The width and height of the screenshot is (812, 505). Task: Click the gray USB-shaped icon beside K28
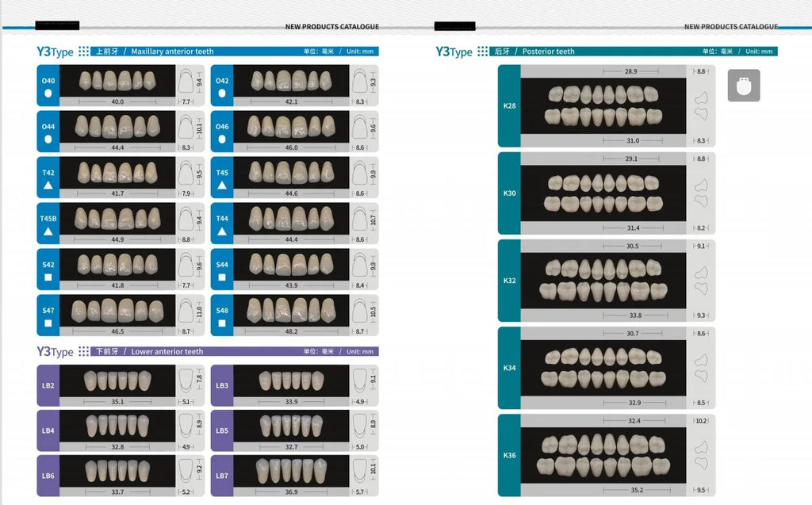click(744, 86)
